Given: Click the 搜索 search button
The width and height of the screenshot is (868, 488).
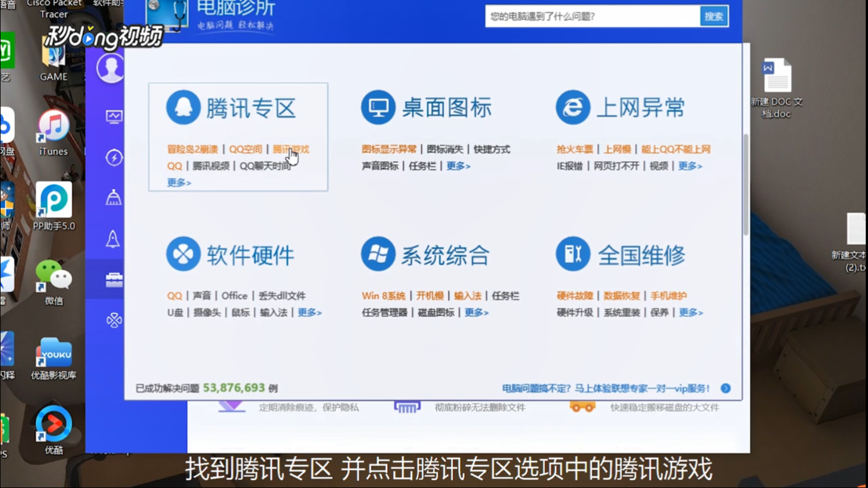Looking at the screenshot, I should [x=714, y=17].
